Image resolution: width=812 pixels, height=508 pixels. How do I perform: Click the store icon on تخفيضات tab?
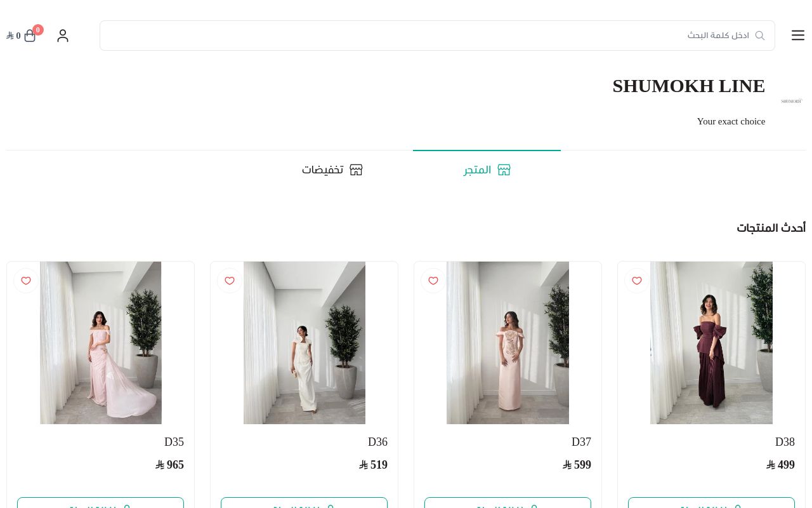tap(356, 170)
